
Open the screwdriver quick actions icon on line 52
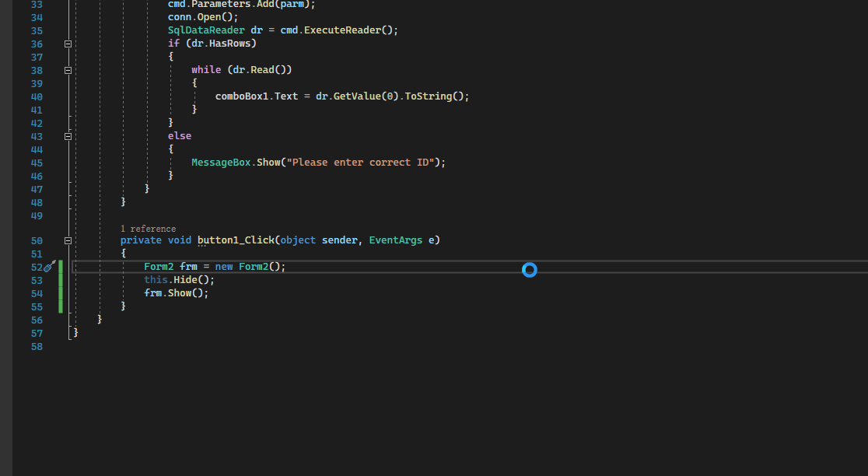pyautogui.click(x=49, y=267)
